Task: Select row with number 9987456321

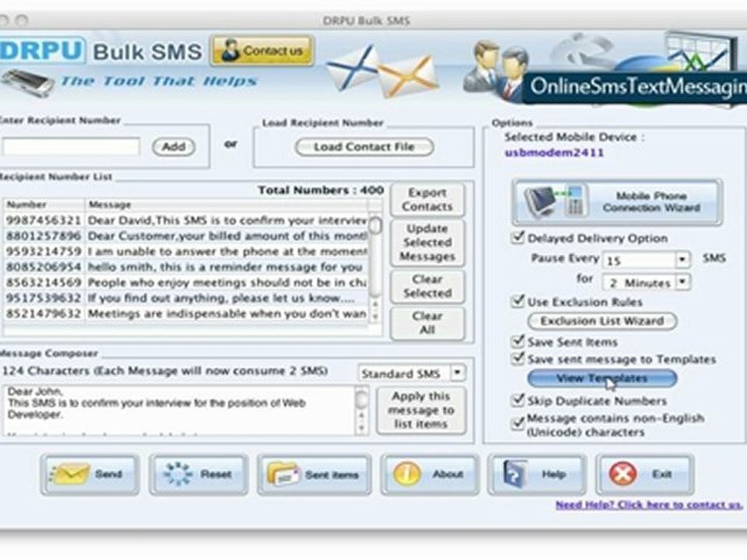Action: tap(186, 220)
